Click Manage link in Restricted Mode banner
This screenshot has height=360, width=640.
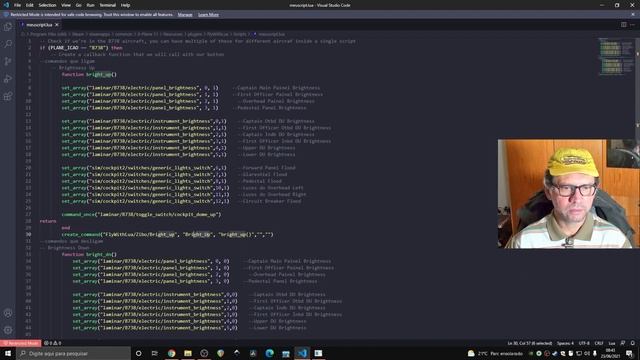pos(185,15)
